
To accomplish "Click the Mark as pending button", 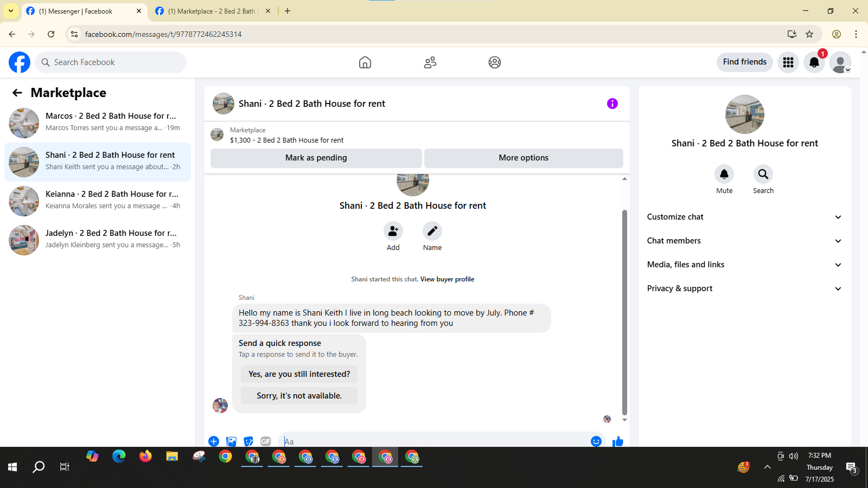I will tap(316, 158).
